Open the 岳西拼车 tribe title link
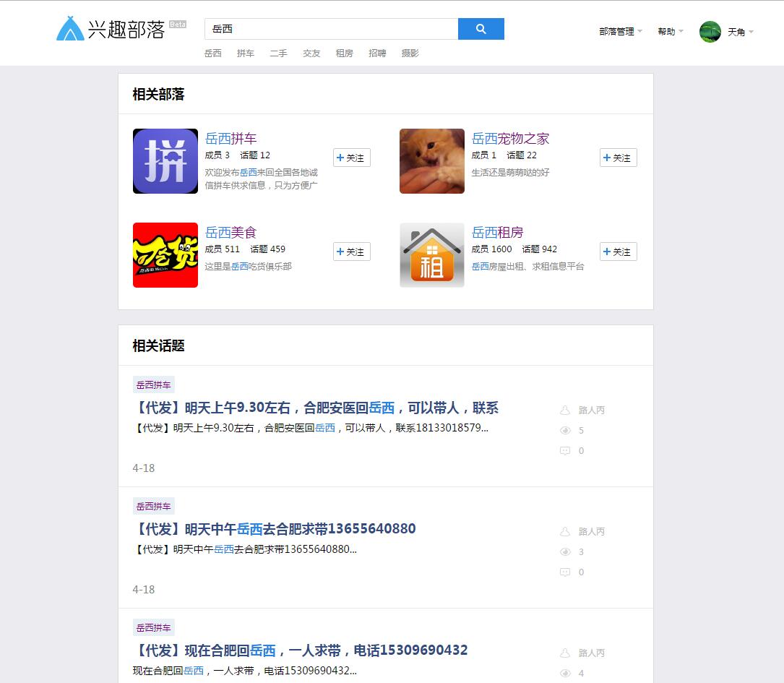Screen dimensions: 784x683 pyautogui.click(x=231, y=139)
